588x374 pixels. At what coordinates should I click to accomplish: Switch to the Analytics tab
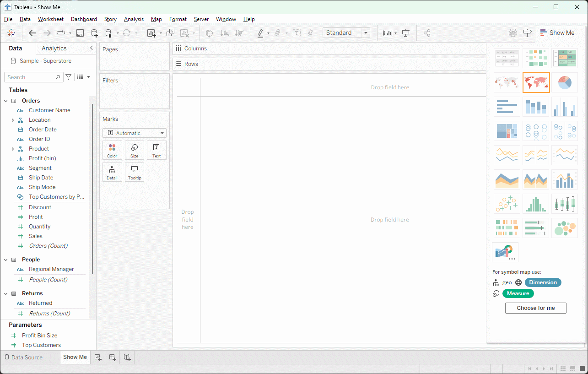tap(54, 48)
